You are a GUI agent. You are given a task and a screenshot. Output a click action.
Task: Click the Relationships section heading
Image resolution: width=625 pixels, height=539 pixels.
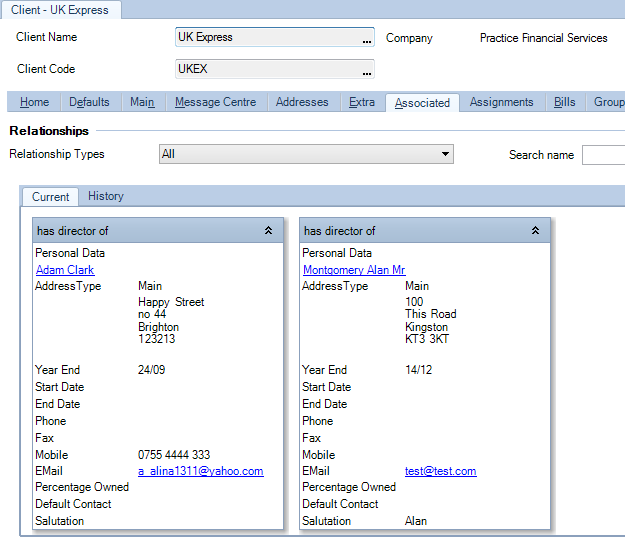49,131
